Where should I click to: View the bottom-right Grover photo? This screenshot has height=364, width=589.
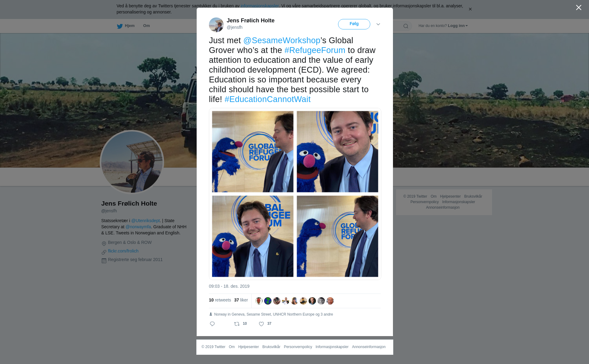coord(337,236)
